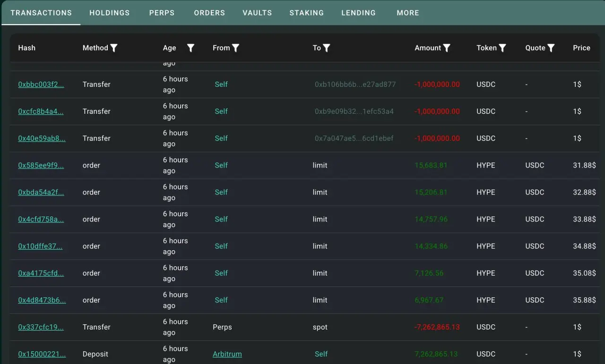Open the Lending tab

[359, 13]
